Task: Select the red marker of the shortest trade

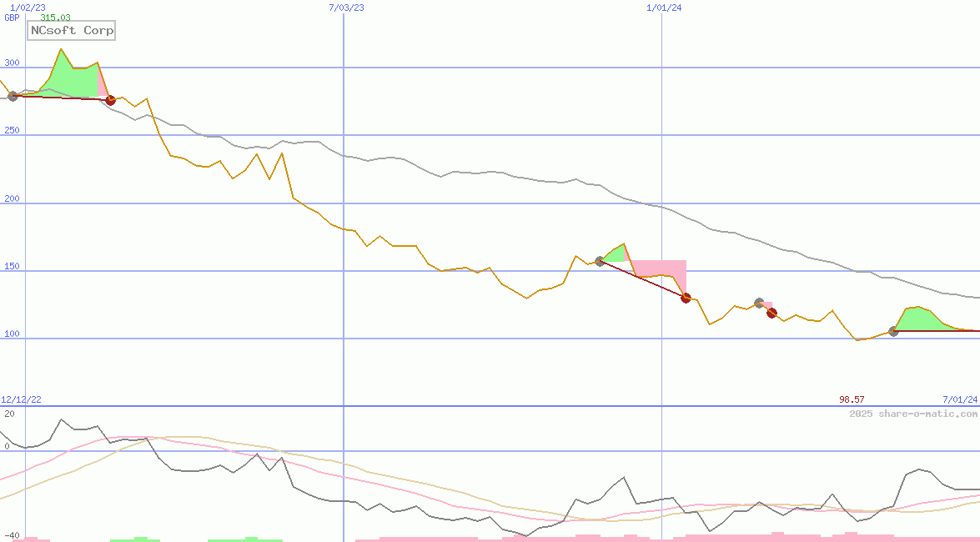Action: coord(771,313)
